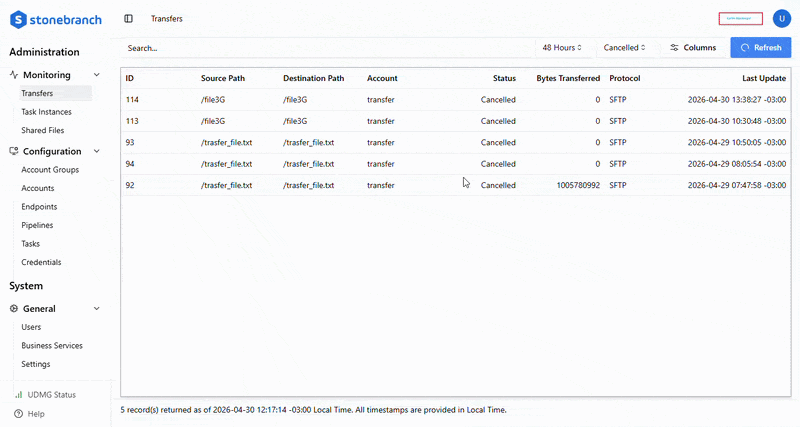Sort by the Protocol column header
800x427 pixels.
click(x=624, y=78)
